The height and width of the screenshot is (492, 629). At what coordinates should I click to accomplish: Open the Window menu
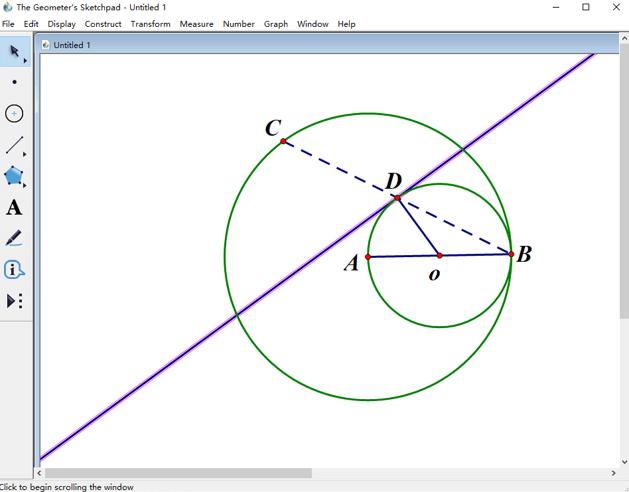[312, 24]
